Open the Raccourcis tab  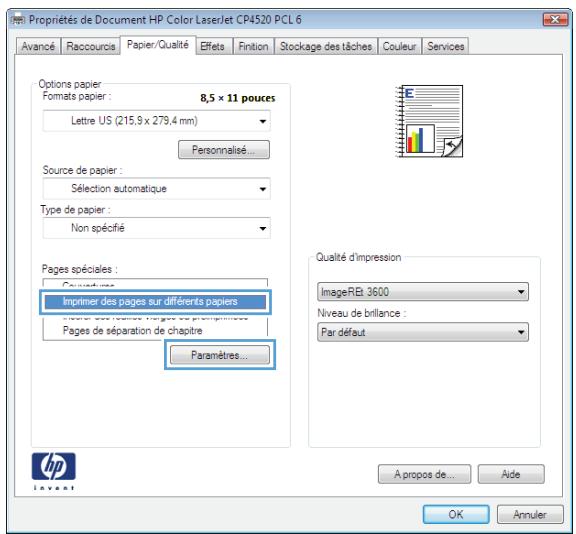point(91,46)
